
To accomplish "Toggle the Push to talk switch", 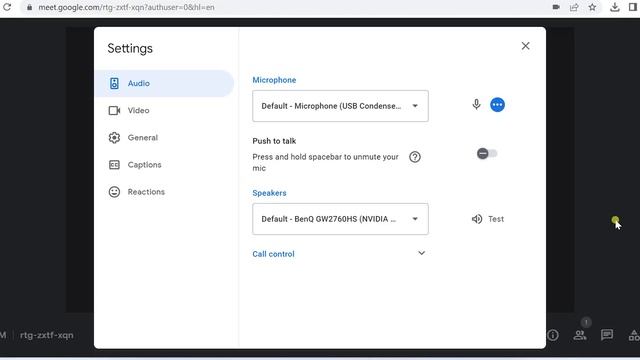I will pos(487,154).
